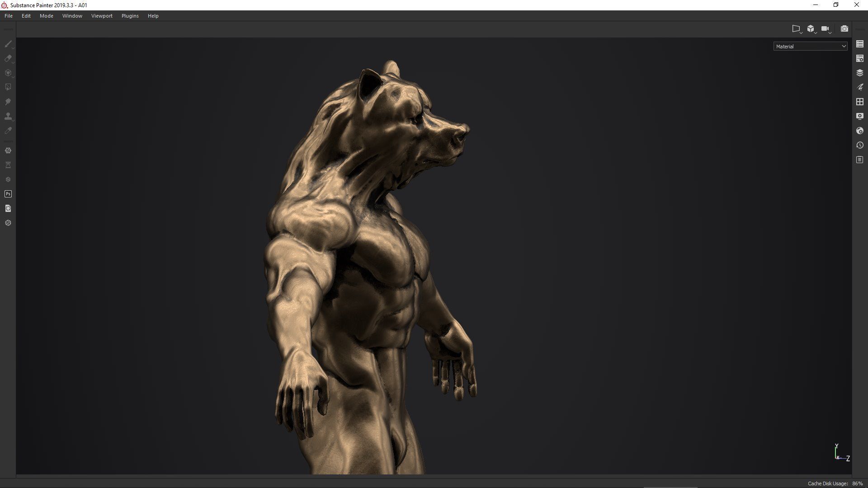Image resolution: width=868 pixels, height=488 pixels.
Task: Select the Projection tool cube icon
Action: (x=8, y=73)
